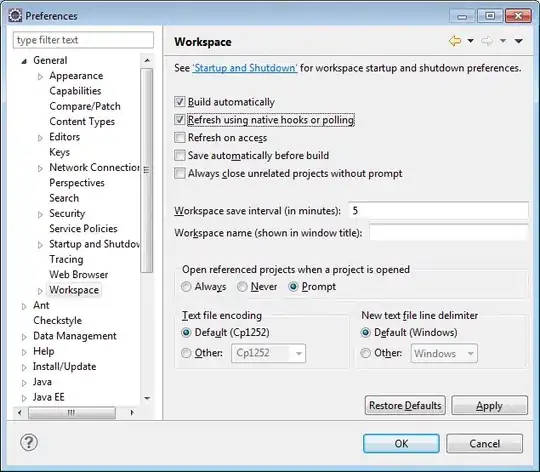Open the Windows line delimiter combo box
The width and height of the screenshot is (540, 472).
444,353
